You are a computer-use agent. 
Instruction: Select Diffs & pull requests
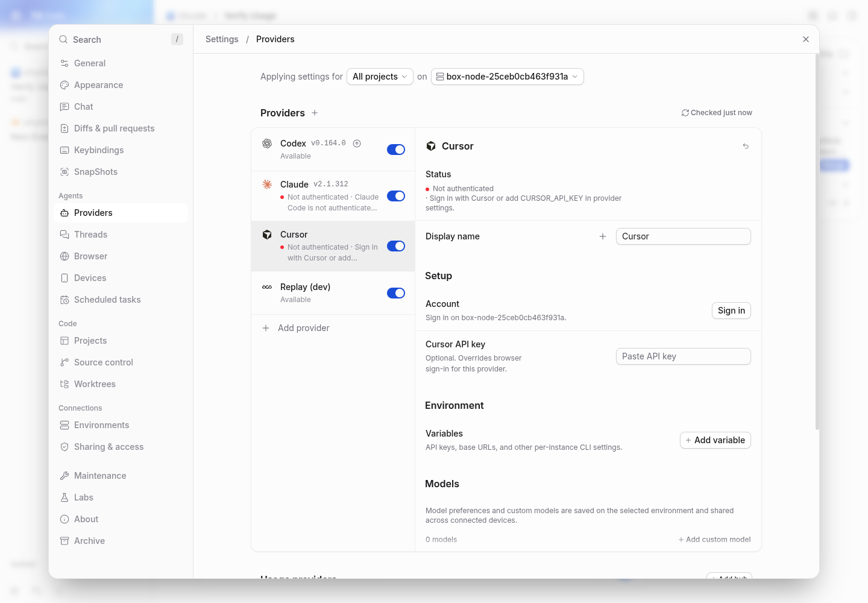(121, 128)
